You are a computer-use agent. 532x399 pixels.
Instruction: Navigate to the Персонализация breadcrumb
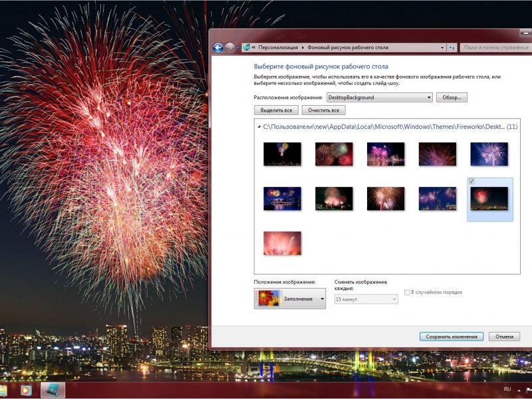click(x=278, y=47)
